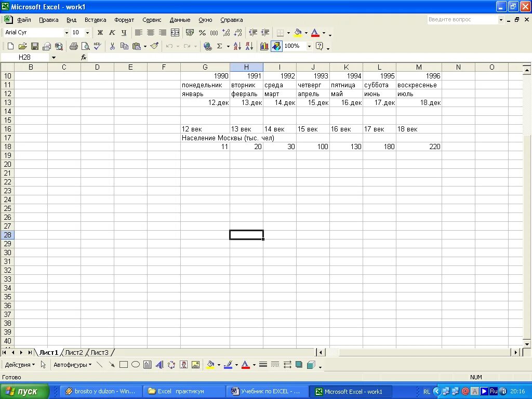Copy selection icon

point(125,46)
